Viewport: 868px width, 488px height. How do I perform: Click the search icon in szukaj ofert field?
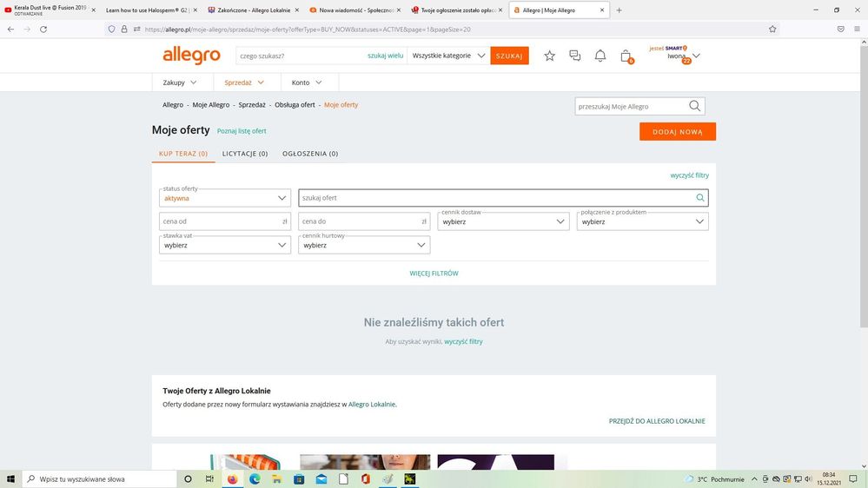[x=700, y=197]
